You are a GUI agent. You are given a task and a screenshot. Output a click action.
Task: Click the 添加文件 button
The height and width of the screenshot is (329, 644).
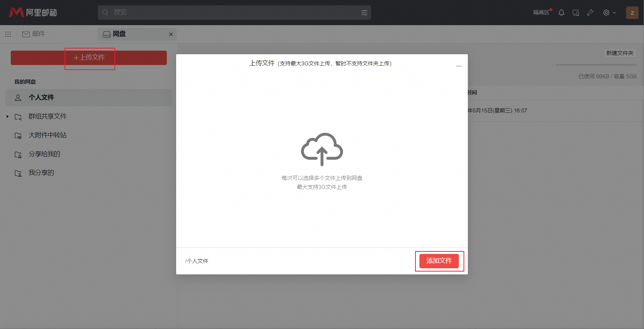pyautogui.click(x=439, y=261)
